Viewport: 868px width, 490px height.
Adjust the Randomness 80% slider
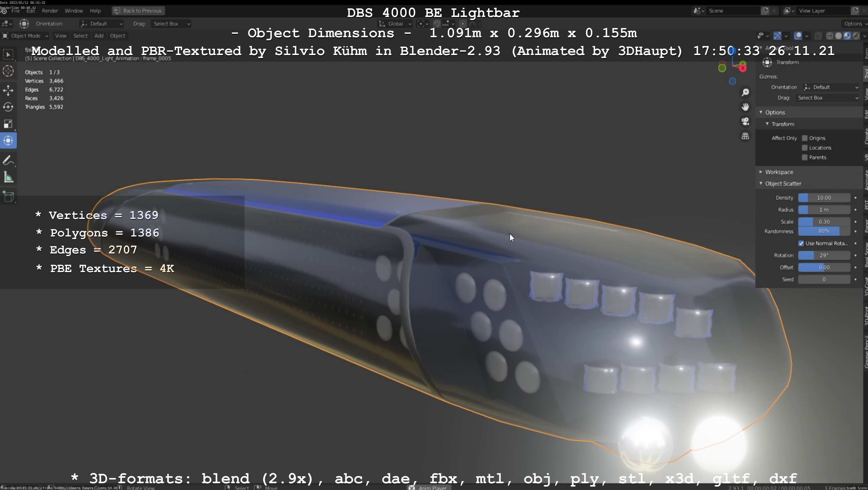pos(824,231)
